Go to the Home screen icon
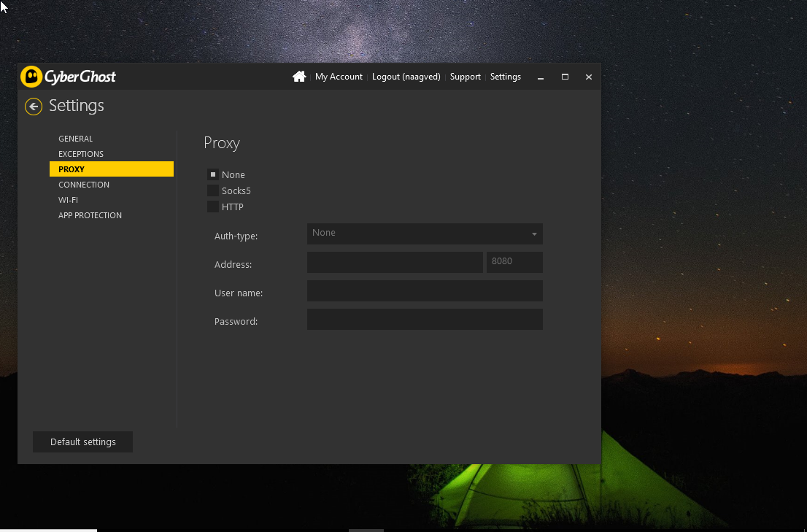 click(x=299, y=77)
